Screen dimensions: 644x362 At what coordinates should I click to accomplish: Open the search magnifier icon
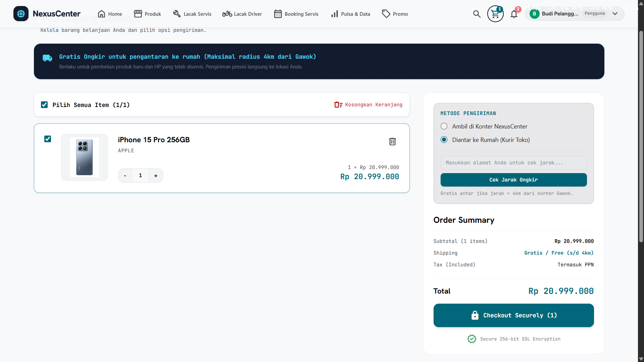click(x=477, y=14)
